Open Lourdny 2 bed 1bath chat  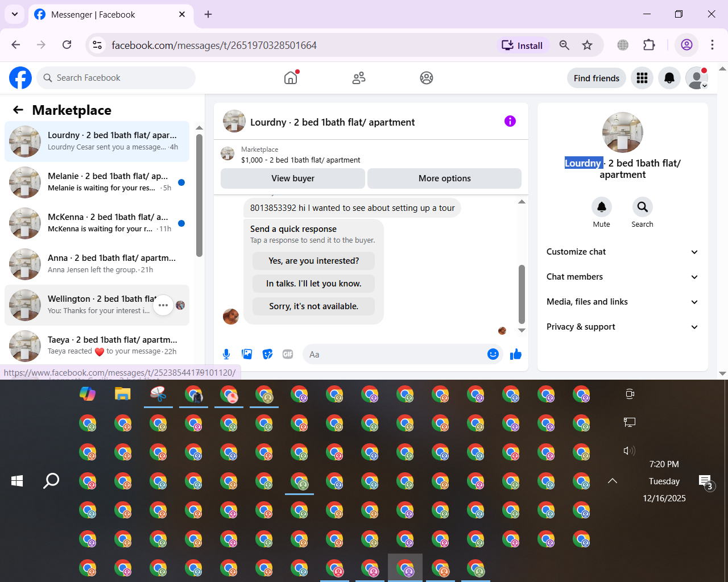click(x=97, y=142)
